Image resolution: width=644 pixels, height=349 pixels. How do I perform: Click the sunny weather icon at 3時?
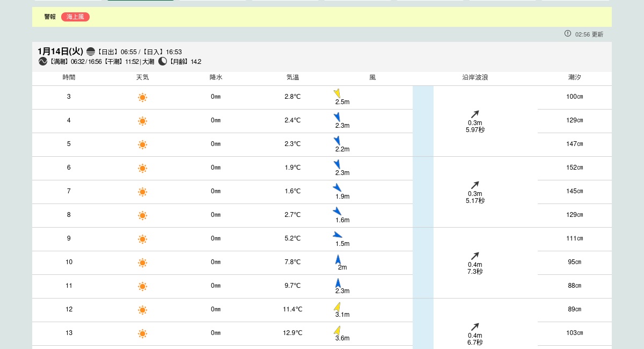[142, 97]
